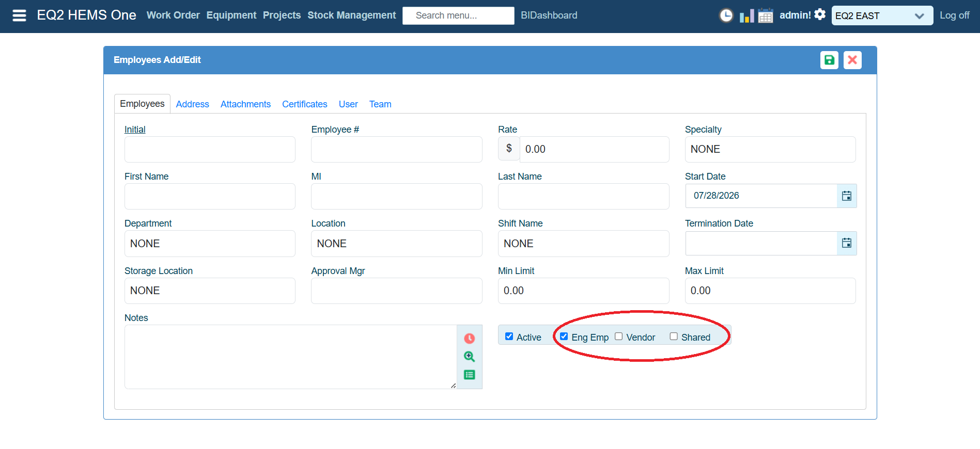The width and height of the screenshot is (980, 449).
Task: Click the admin! user label
Action: [795, 15]
